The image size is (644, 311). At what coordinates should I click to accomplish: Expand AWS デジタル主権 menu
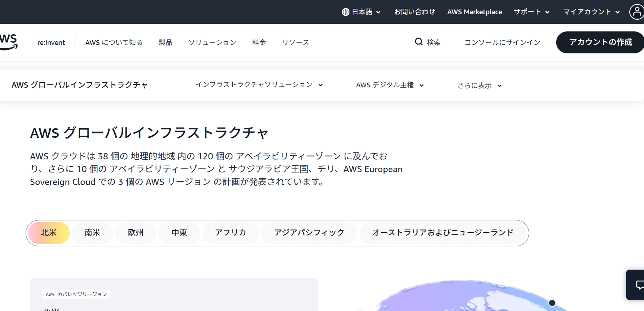[390, 85]
